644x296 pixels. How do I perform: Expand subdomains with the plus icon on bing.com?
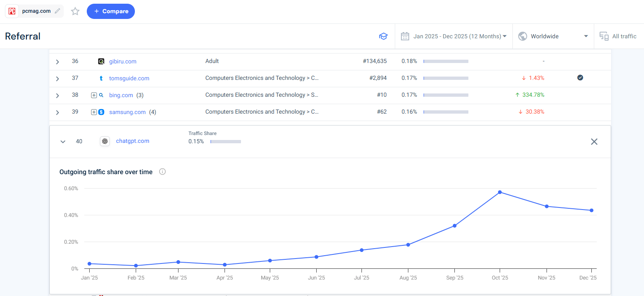pyautogui.click(x=94, y=95)
